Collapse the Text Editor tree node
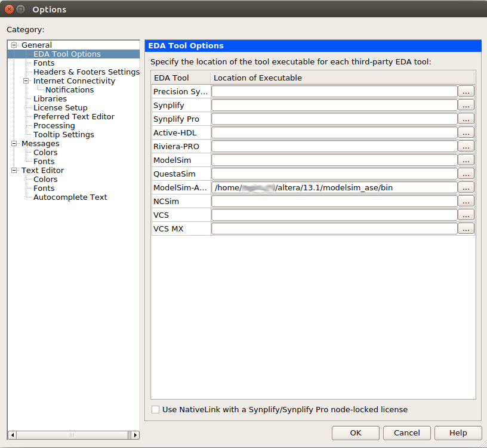487x448 pixels. click(14, 170)
